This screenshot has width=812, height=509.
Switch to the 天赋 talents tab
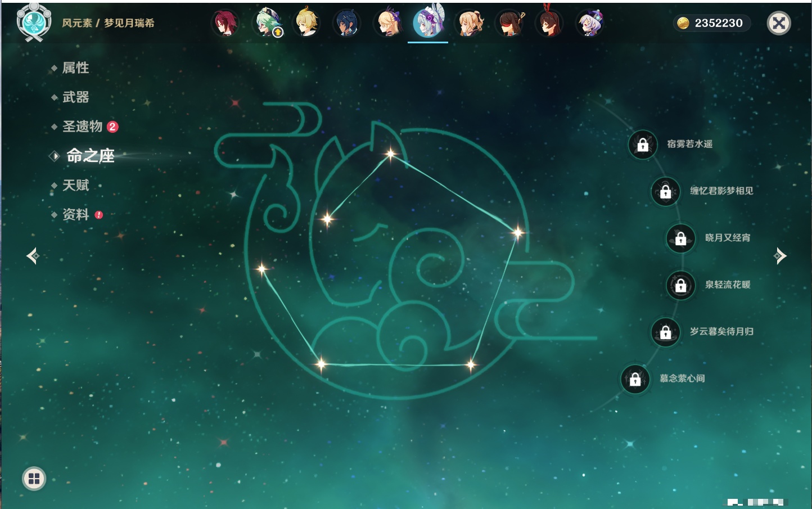tap(75, 185)
